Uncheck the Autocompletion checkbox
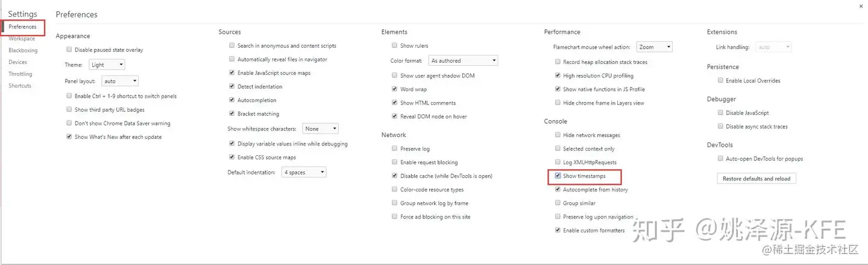Image resolution: width=868 pixels, height=265 pixels. [x=232, y=100]
